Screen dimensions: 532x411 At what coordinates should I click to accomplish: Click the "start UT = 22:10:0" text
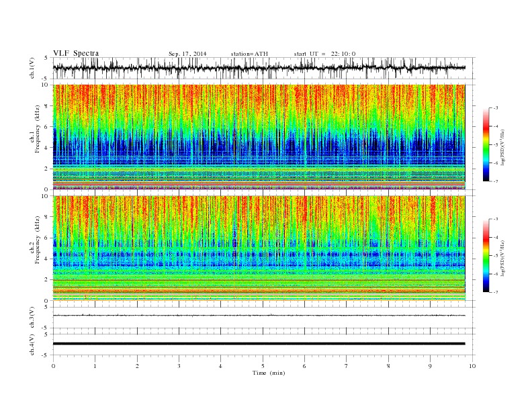point(324,54)
